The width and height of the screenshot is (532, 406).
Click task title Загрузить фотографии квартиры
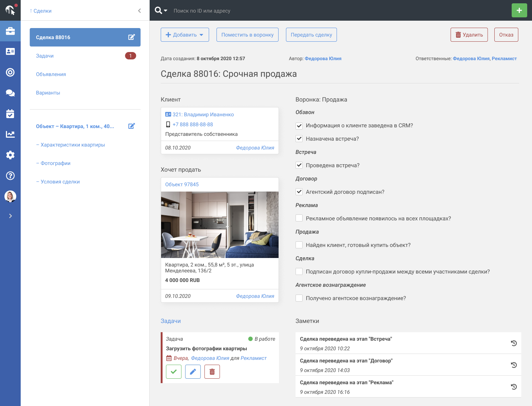[207, 348]
